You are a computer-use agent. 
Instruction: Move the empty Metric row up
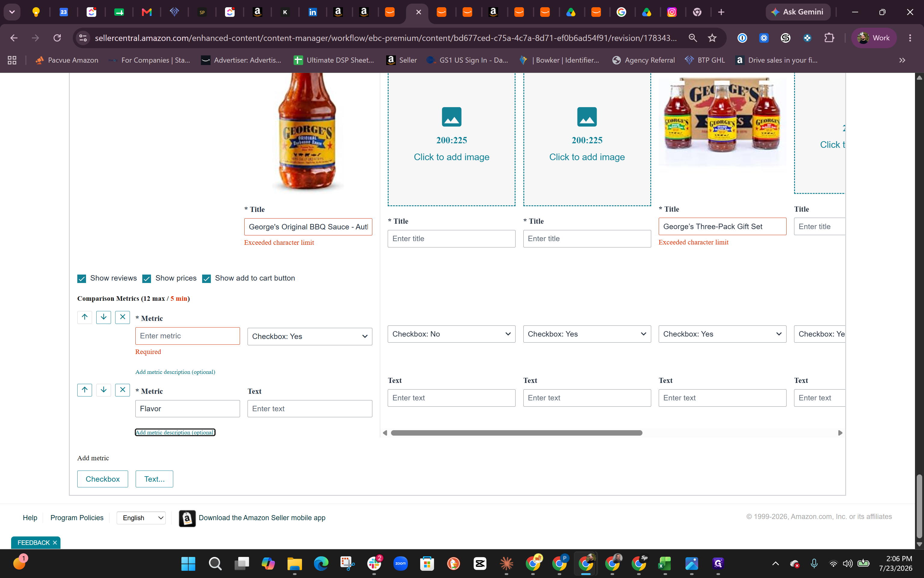(85, 317)
